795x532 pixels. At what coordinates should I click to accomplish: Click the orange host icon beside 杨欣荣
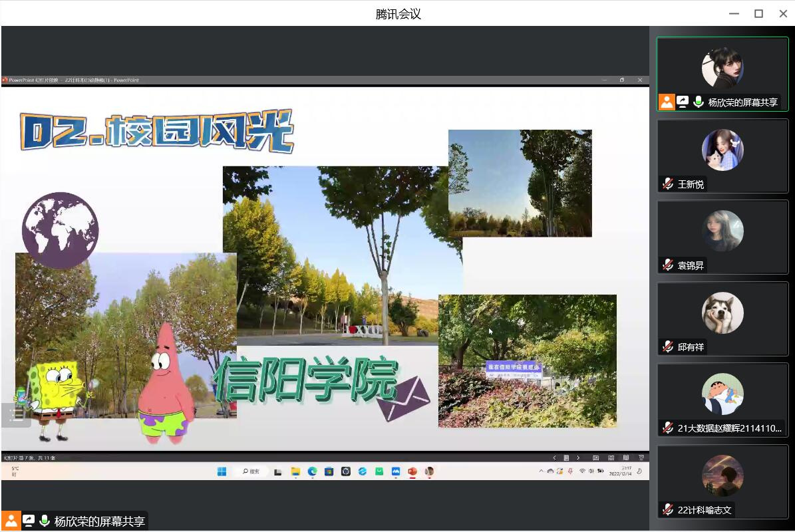(x=667, y=102)
